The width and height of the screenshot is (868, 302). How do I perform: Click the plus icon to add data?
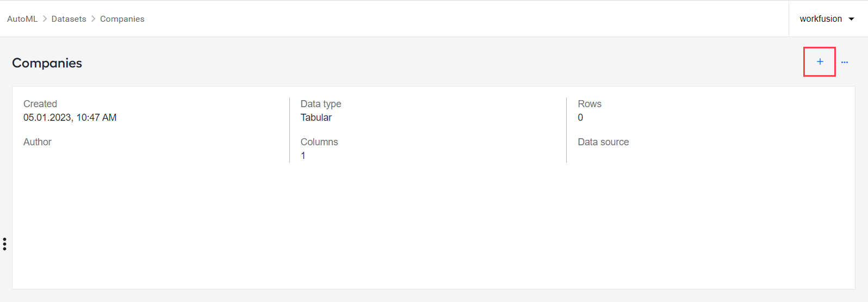coord(820,62)
